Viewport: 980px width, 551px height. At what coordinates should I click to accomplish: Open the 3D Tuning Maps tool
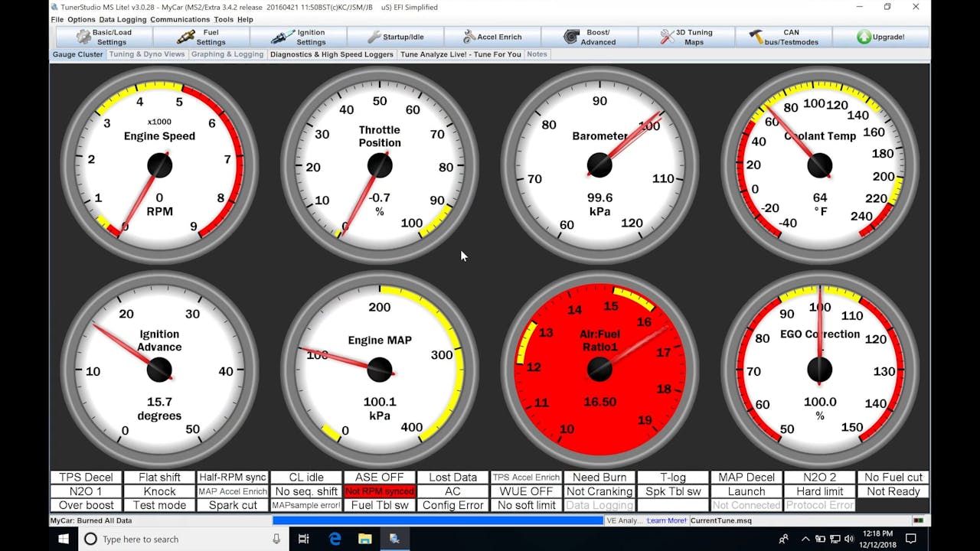pos(688,36)
